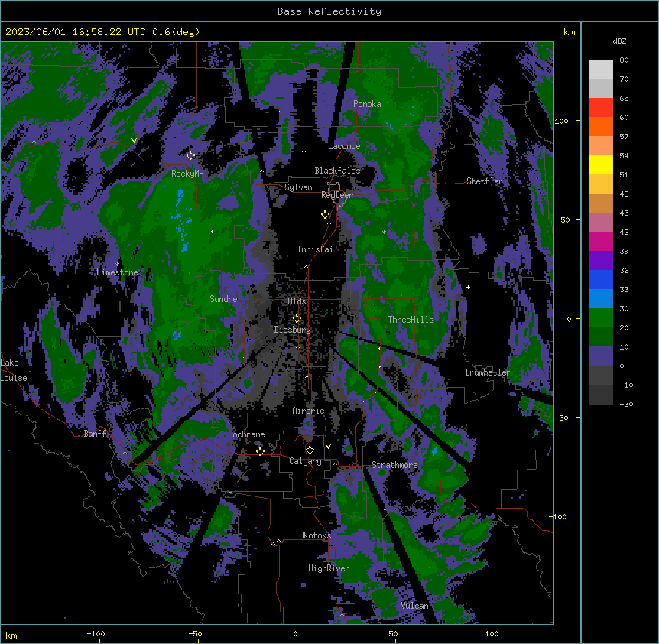Select the yellow 51-54 dBZ legend swatch
The height and width of the screenshot is (644, 659).
click(x=601, y=164)
